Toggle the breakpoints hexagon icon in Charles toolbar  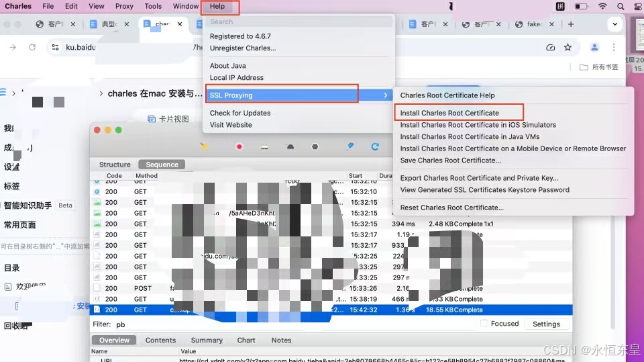pos(315,146)
